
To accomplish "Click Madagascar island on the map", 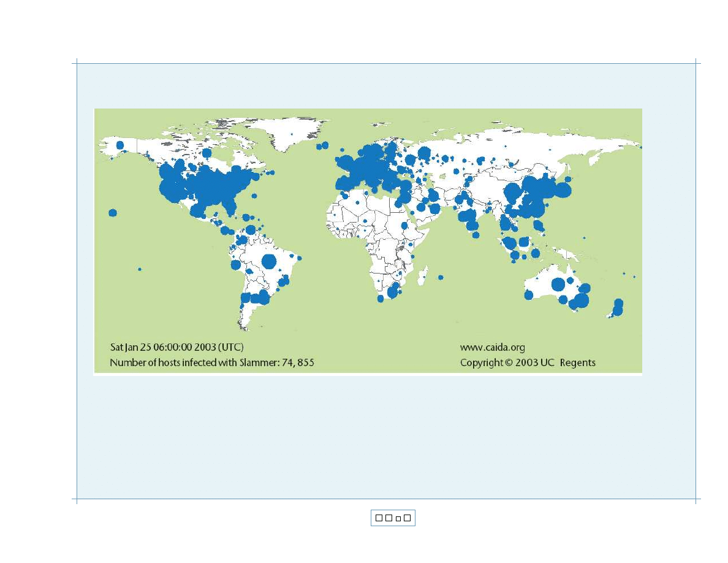I will [x=422, y=279].
